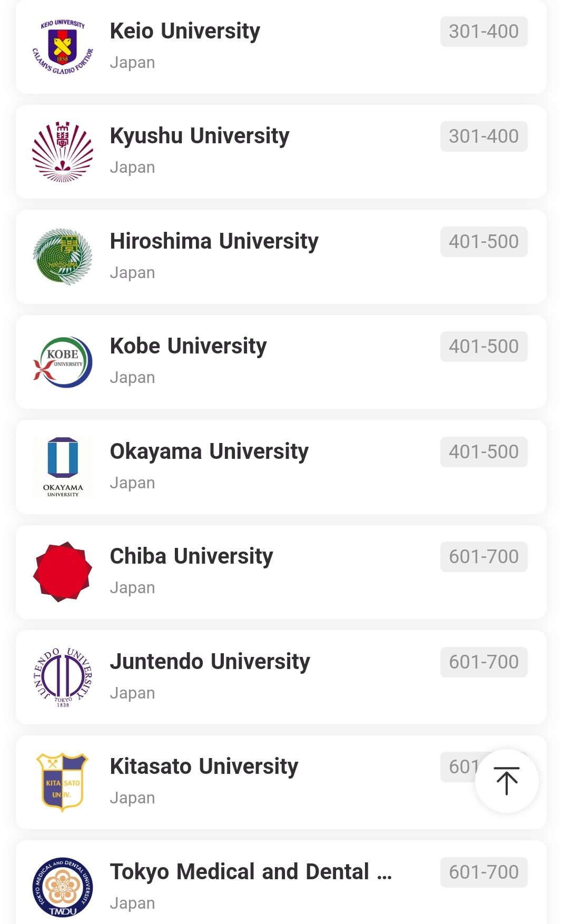This screenshot has height=924, width=562.
Task: Open the Keio University title link
Action: pyautogui.click(x=185, y=31)
